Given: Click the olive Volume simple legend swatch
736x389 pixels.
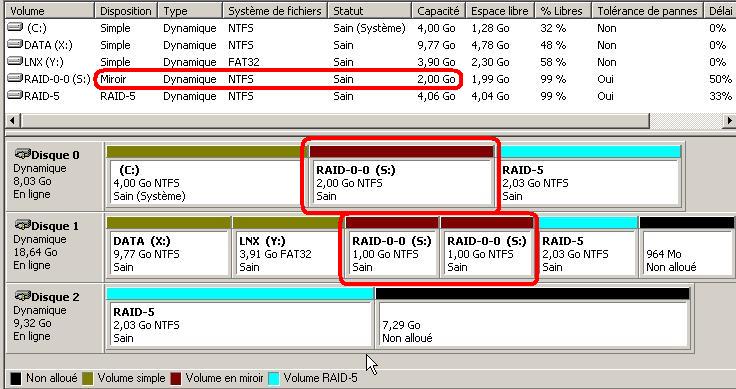Looking at the screenshot, I should (88, 378).
